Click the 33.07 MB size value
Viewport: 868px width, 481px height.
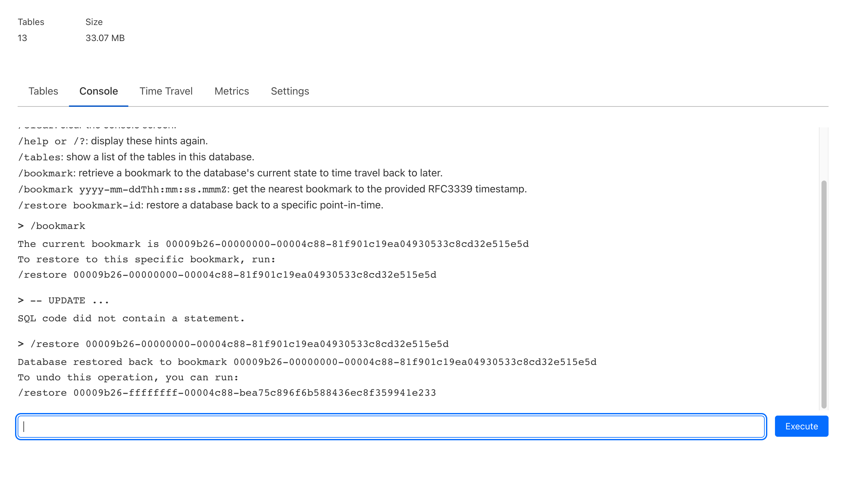105,38
